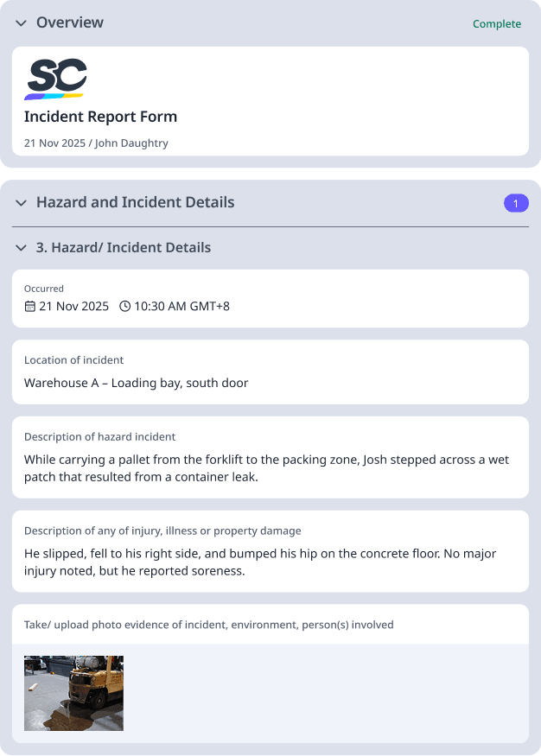541x756 pixels.
Task: Select the Incident Report Form title
Action: point(100,117)
